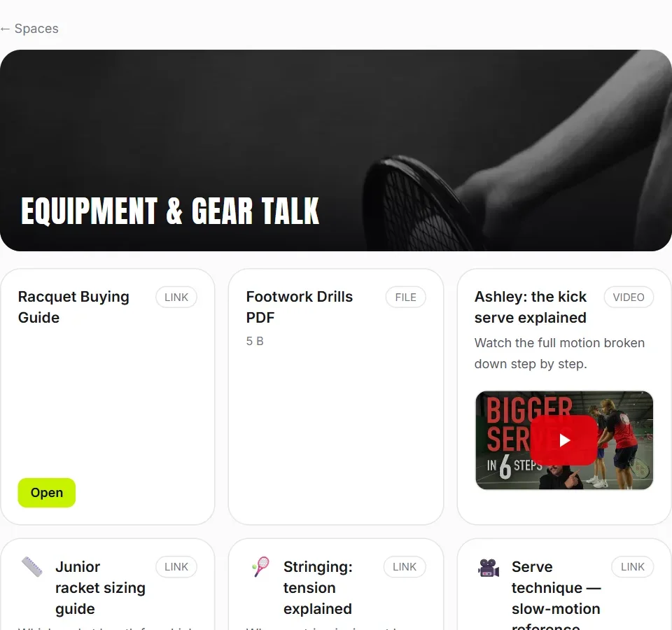Viewport: 672px width, 630px height.
Task: Click the back arrow icon beside Spaces
Action: (5, 29)
